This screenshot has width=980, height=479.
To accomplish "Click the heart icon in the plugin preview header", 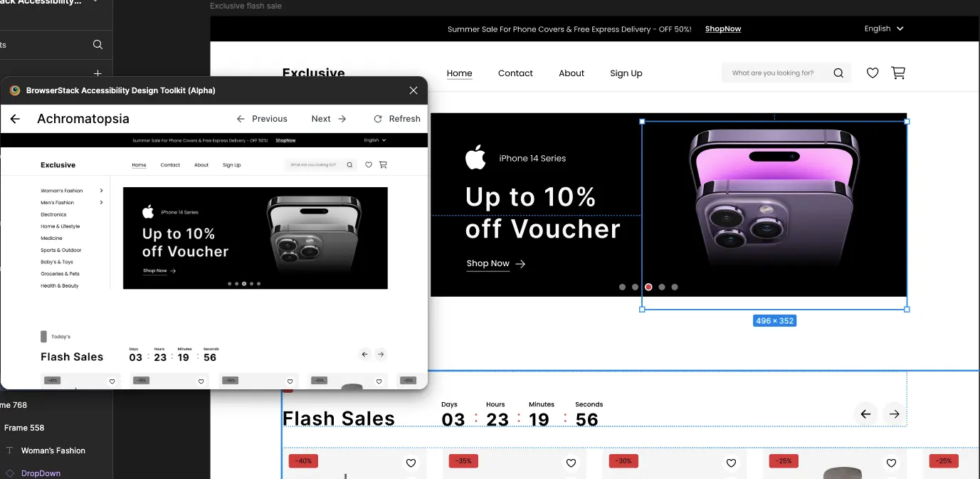I will point(369,164).
